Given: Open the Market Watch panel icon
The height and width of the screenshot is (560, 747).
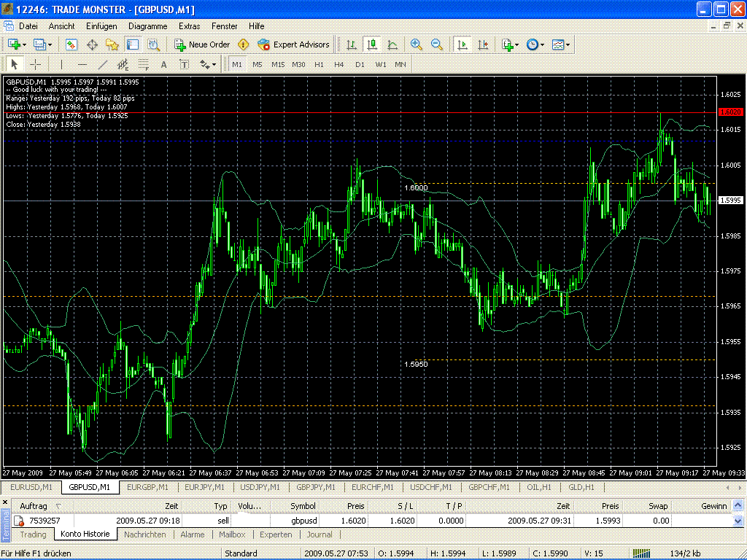Looking at the screenshot, I should [x=71, y=44].
